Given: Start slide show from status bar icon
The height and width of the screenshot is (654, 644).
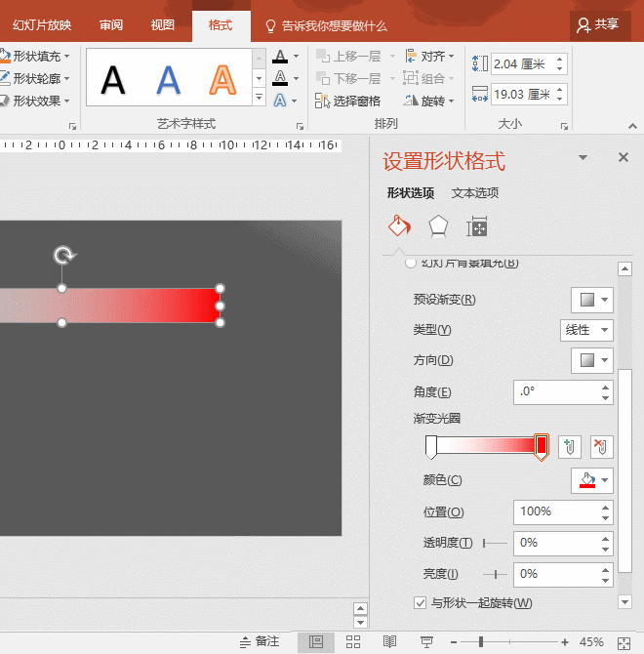Looking at the screenshot, I should pyautogui.click(x=426, y=642).
